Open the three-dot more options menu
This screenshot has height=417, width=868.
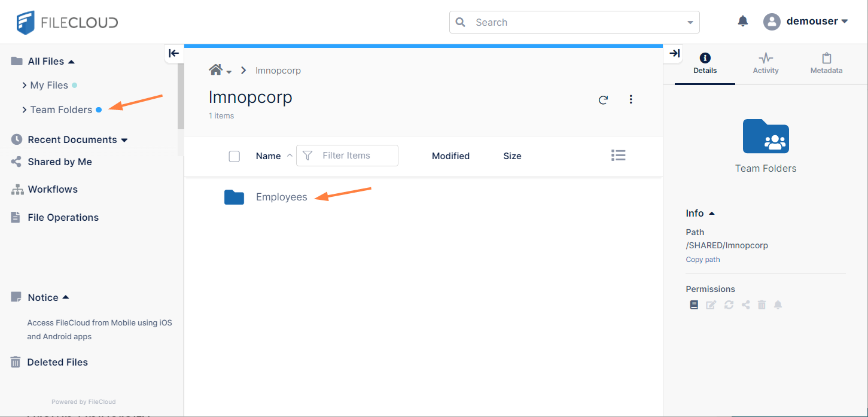click(x=631, y=100)
